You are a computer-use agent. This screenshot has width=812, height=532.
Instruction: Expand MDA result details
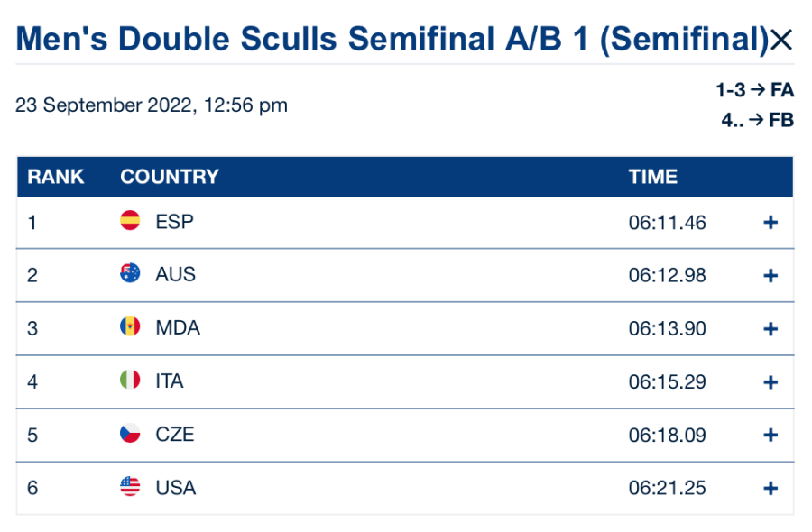(770, 328)
